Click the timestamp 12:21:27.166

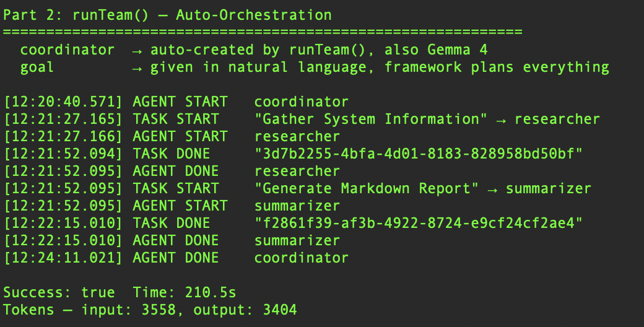63,136
